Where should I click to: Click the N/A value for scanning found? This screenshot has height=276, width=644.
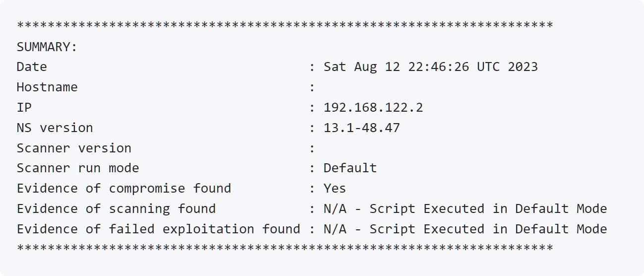(x=335, y=209)
